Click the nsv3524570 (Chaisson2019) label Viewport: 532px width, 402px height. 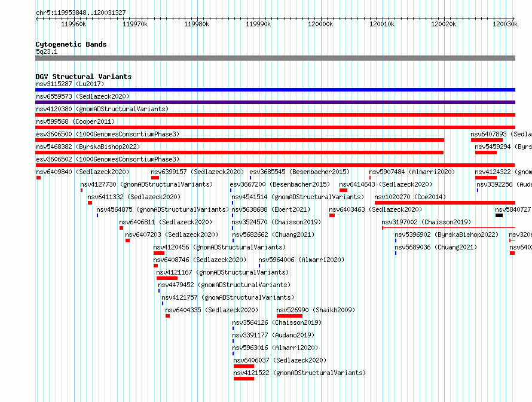[x=276, y=222]
